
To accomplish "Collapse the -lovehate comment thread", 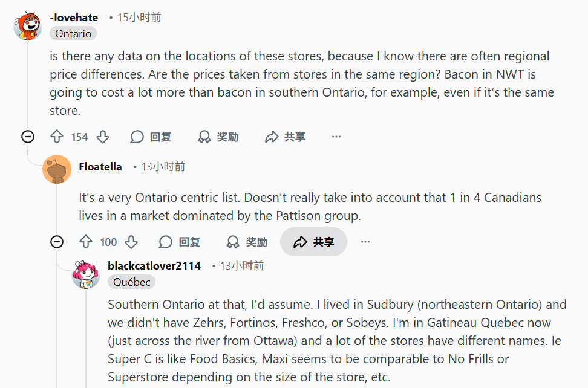I will pyautogui.click(x=28, y=137).
